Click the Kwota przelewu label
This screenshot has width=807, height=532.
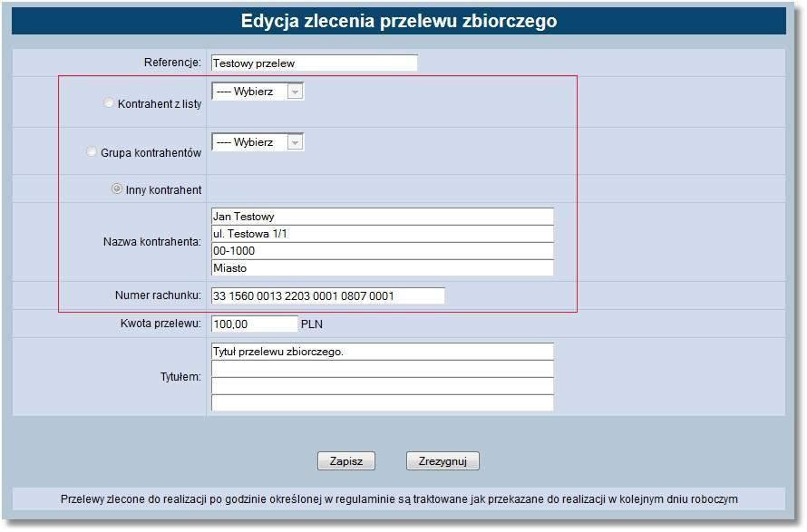click(x=160, y=324)
